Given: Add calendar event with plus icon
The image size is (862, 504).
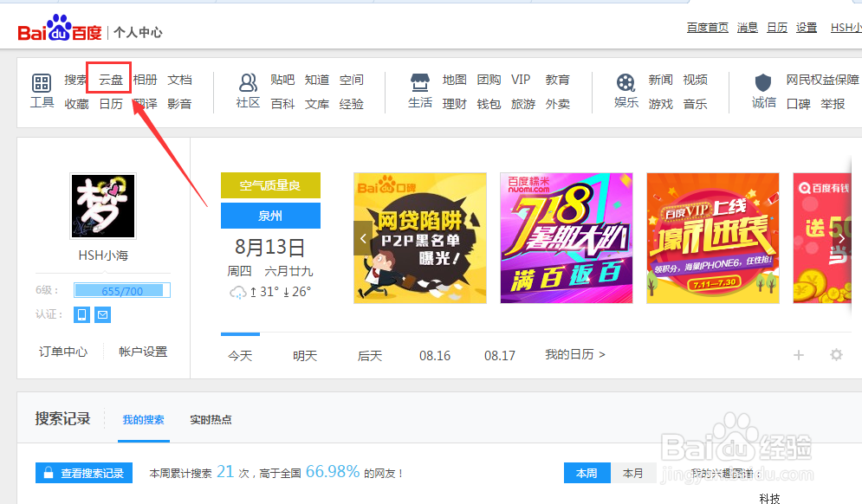Looking at the screenshot, I should coord(799,355).
